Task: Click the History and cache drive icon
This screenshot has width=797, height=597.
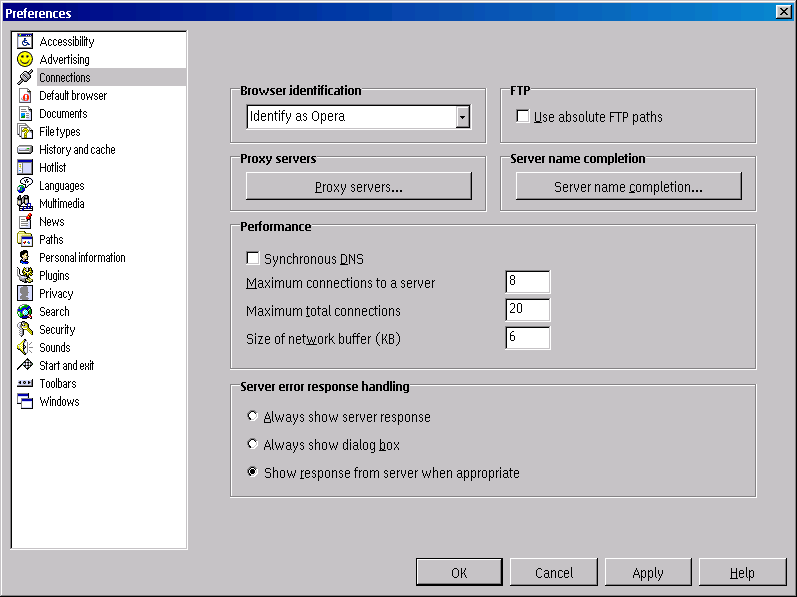Action: pyautogui.click(x=25, y=149)
